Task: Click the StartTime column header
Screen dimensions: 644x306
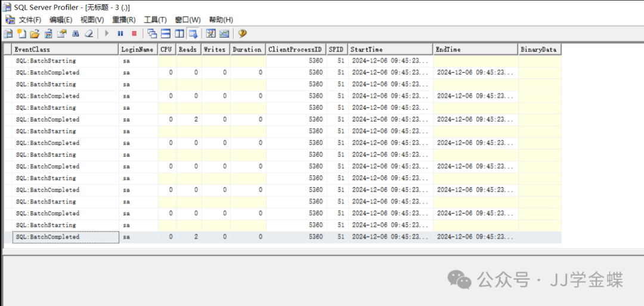Action: coord(391,50)
